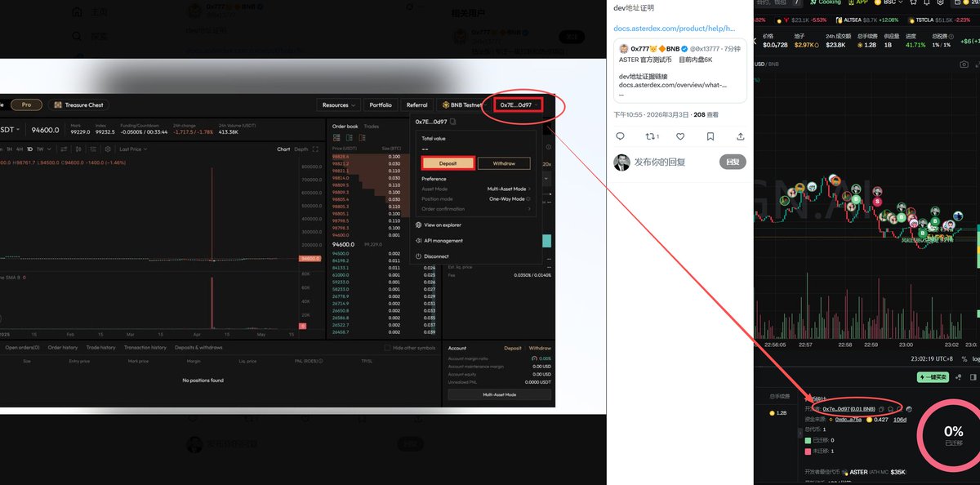Toggle percent scale on GMGN chart
Viewport: 980px width, 485px height.
click(x=964, y=358)
